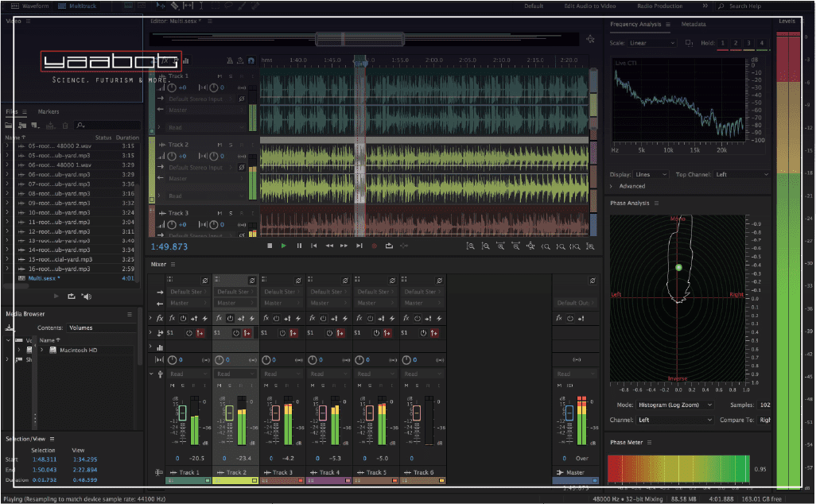
Task: Click the Zoom In icon in transport bar
Action: (472, 246)
